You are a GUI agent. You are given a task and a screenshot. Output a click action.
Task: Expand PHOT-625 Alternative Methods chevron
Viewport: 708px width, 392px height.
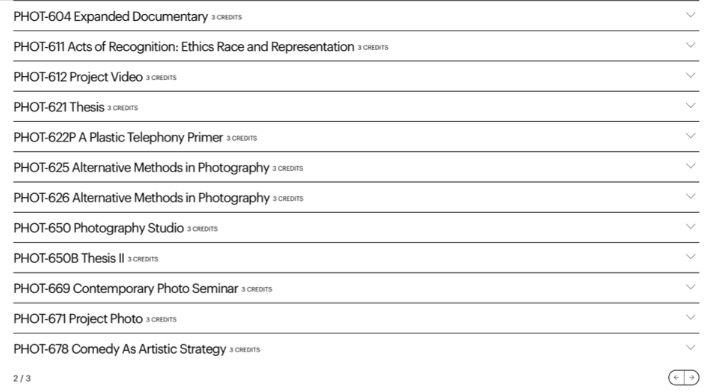click(x=690, y=166)
